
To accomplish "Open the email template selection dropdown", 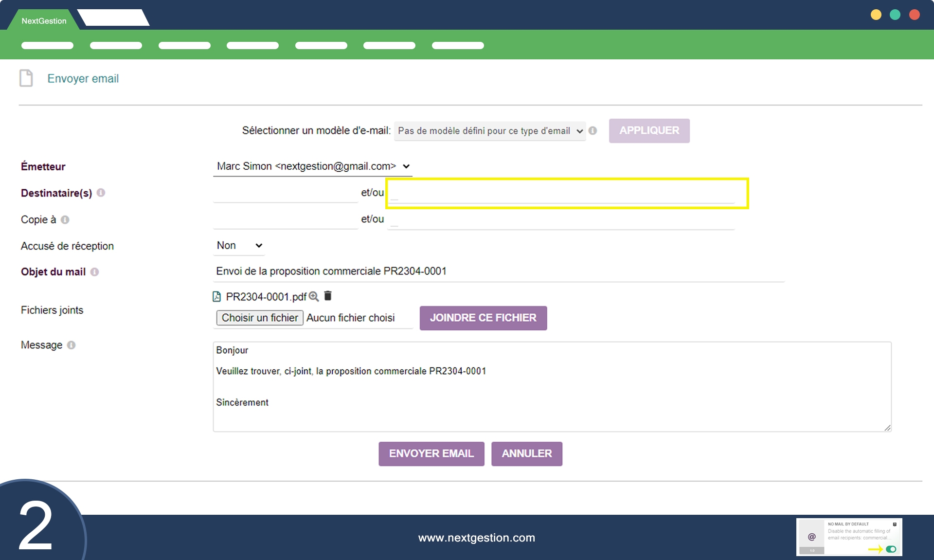I will pos(489,131).
